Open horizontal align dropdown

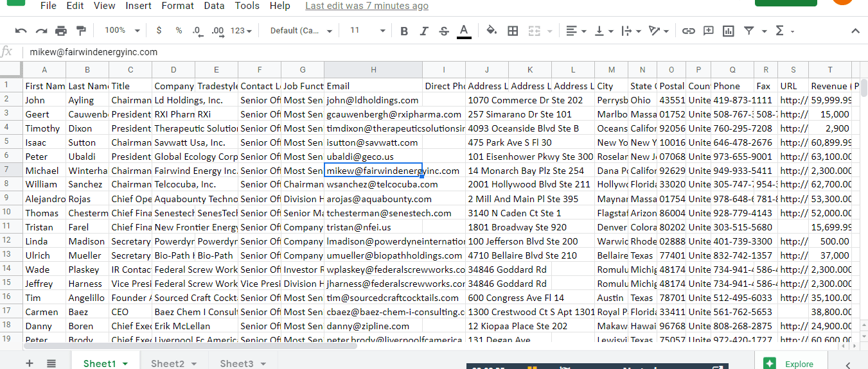click(x=576, y=31)
